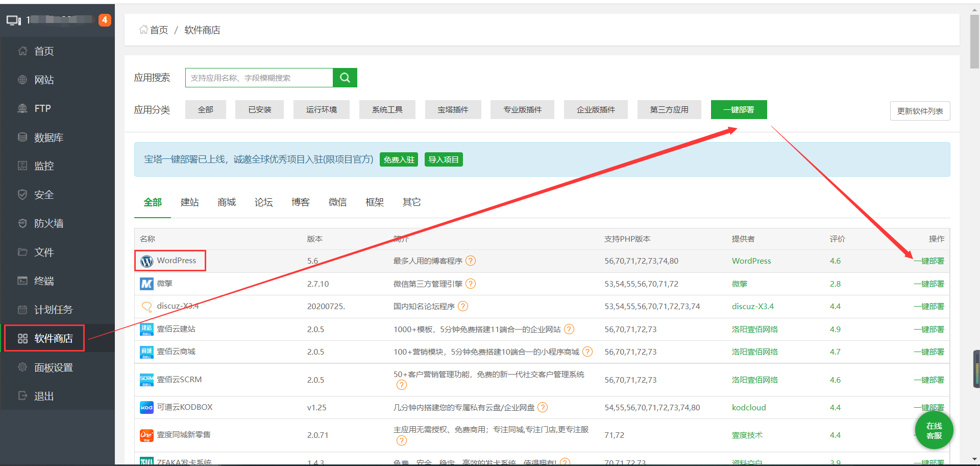Switch to the 其它 sub-tab
This screenshot has width=980, height=466.
click(412, 202)
